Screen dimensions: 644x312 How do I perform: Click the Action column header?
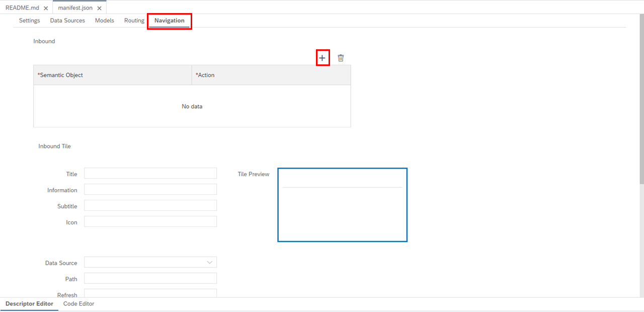pos(271,75)
